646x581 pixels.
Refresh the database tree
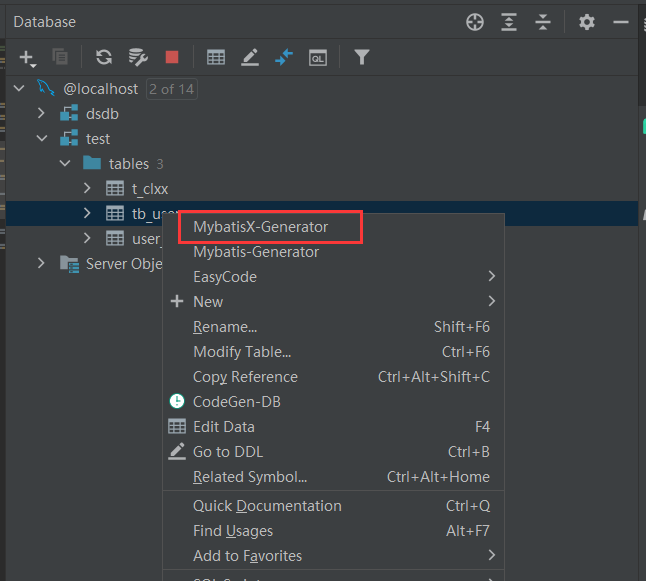104,57
